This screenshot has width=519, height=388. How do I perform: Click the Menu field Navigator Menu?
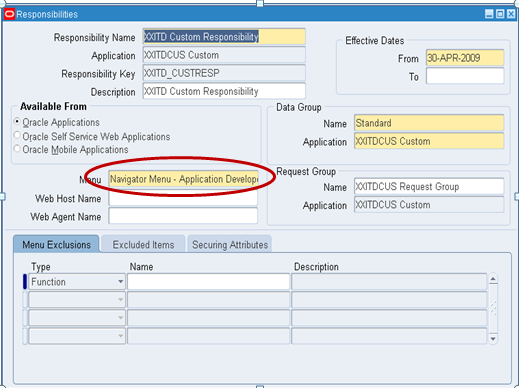pyautogui.click(x=183, y=179)
